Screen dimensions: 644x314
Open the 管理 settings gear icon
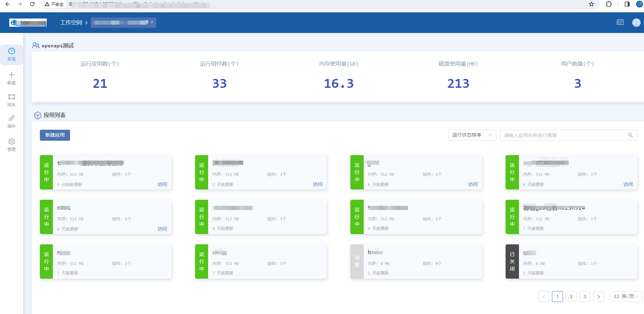(x=11, y=144)
